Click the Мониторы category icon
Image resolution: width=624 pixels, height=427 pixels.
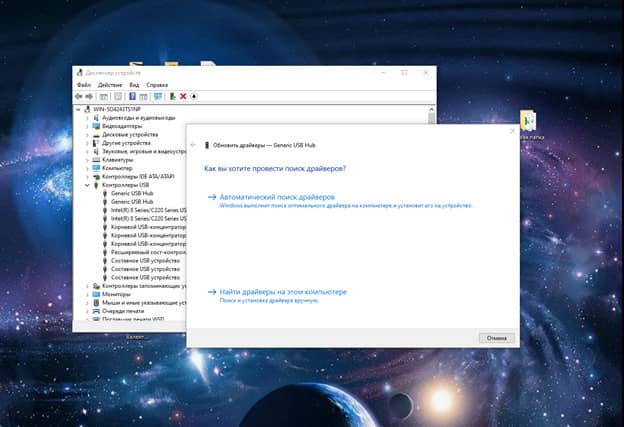(x=96, y=294)
